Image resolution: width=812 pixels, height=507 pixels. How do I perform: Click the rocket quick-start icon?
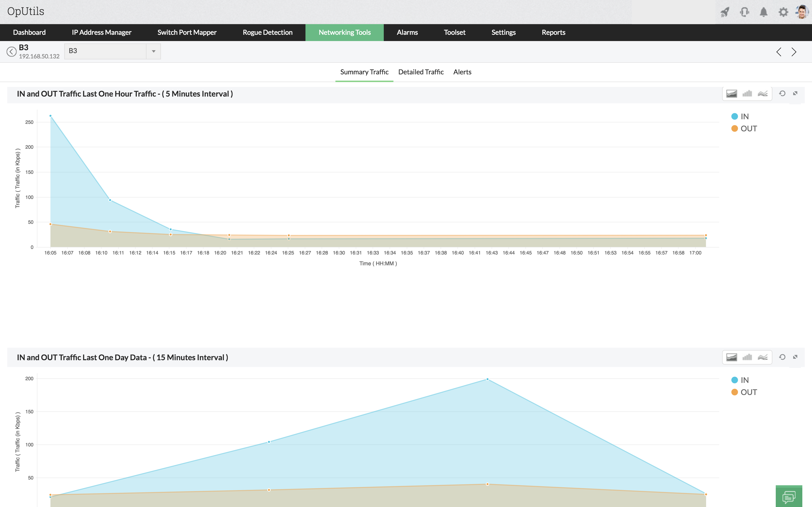pos(725,12)
